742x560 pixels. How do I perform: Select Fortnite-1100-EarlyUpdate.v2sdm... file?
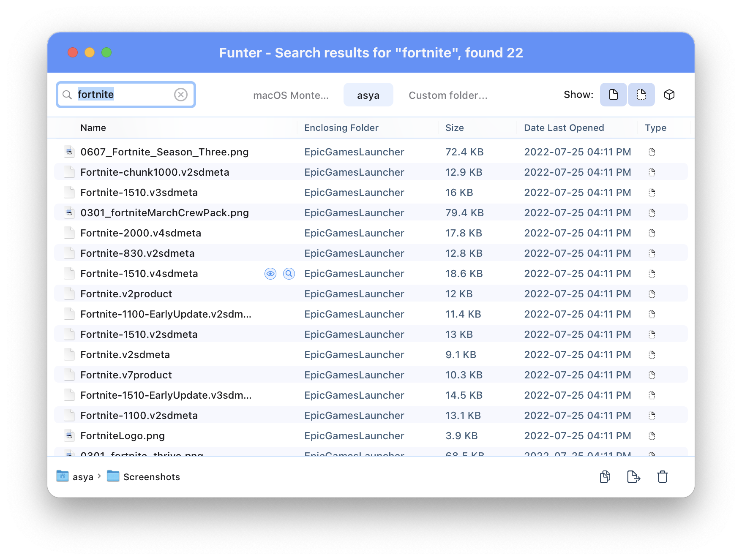(166, 314)
